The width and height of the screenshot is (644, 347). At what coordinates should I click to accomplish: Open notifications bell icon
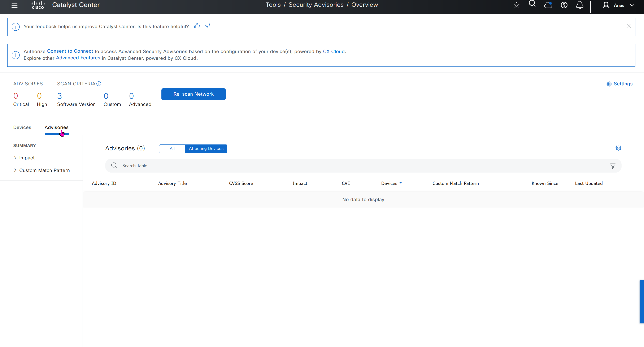580,5
